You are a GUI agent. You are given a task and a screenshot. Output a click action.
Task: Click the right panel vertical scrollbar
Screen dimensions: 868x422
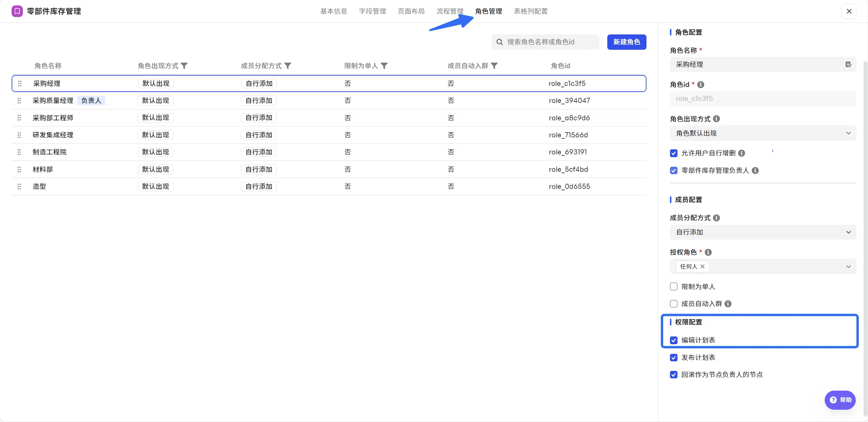tap(865, 239)
